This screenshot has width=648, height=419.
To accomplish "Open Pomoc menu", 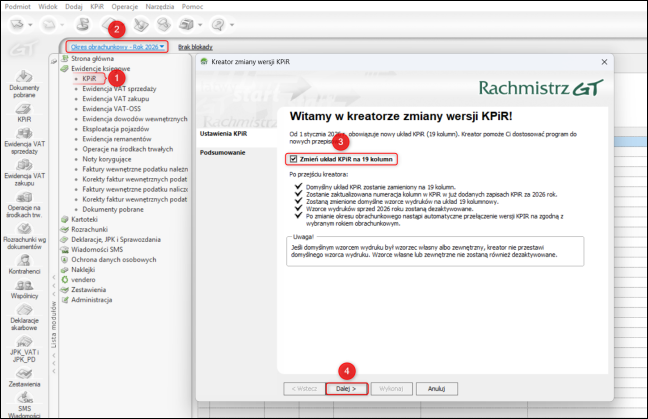I will coord(192,7).
